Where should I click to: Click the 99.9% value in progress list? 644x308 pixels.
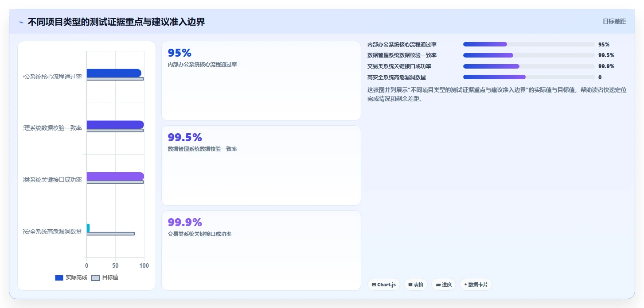point(606,66)
